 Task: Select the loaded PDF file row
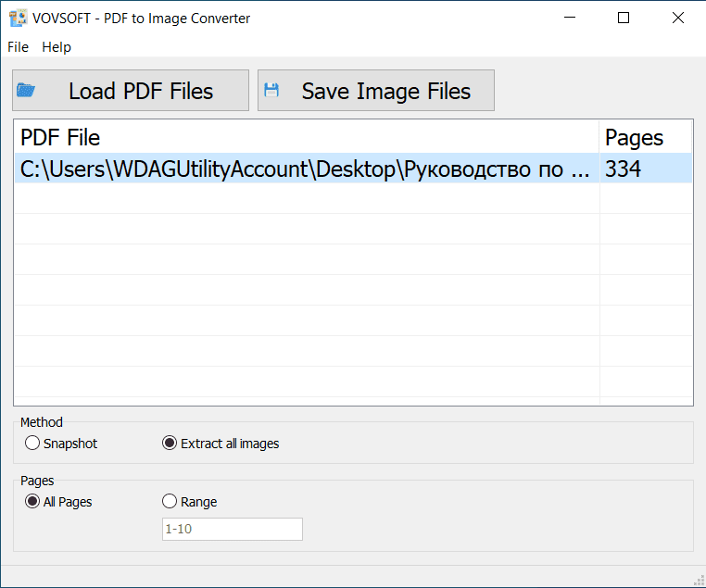[306, 169]
